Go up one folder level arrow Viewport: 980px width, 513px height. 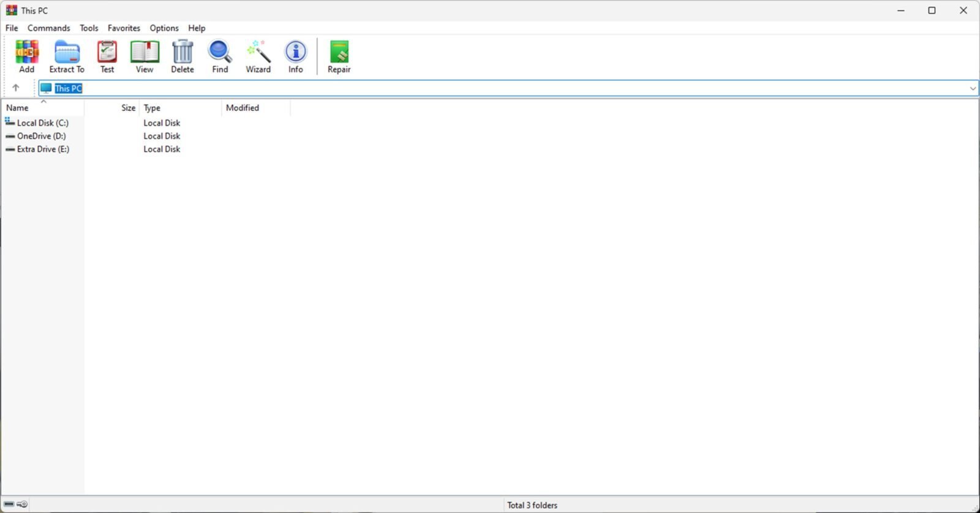[16, 88]
